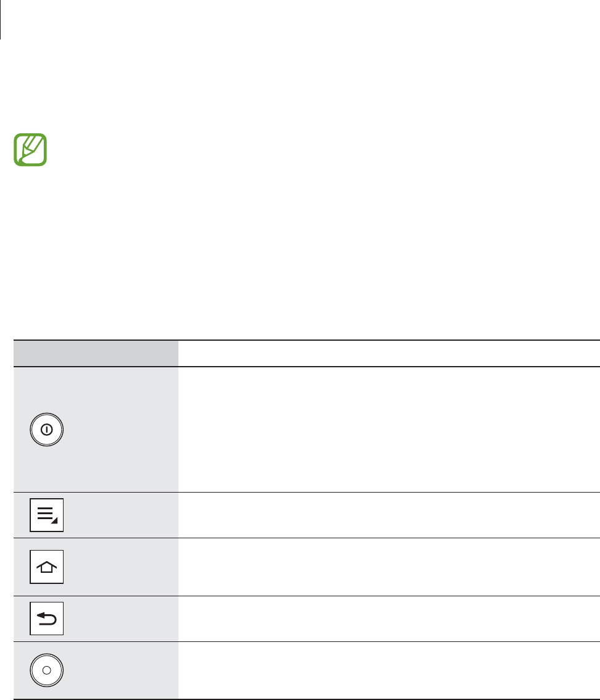This screenshot has width=600, height=700.
Task: Select the description cell beside Menu icon
Action: tap(389, 515)
